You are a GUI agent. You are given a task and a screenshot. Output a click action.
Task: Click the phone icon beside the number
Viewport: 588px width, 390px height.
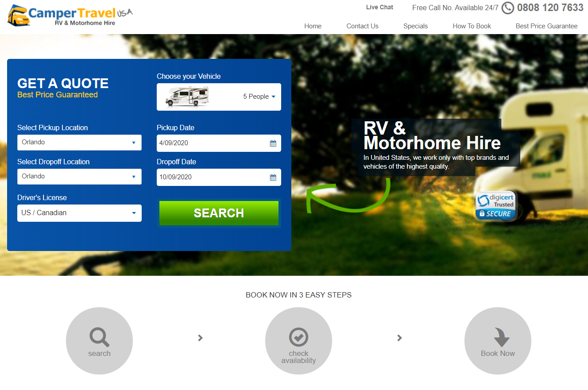tap(507, 8)
